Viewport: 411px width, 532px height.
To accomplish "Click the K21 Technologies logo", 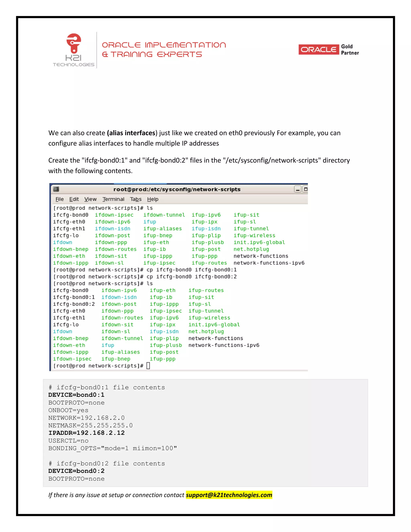I will click(73, 50).
